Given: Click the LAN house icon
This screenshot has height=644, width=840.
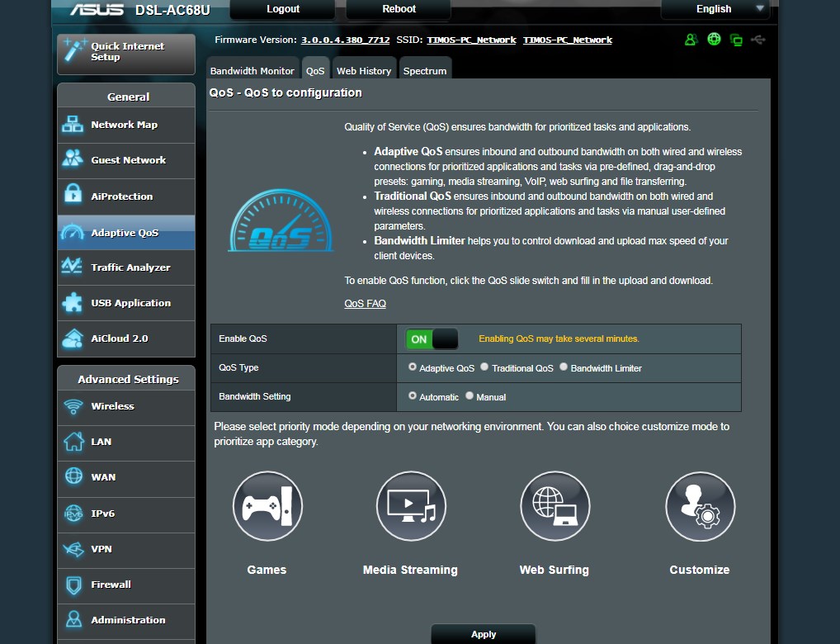Looking at the screenshot, I should 73,442.
